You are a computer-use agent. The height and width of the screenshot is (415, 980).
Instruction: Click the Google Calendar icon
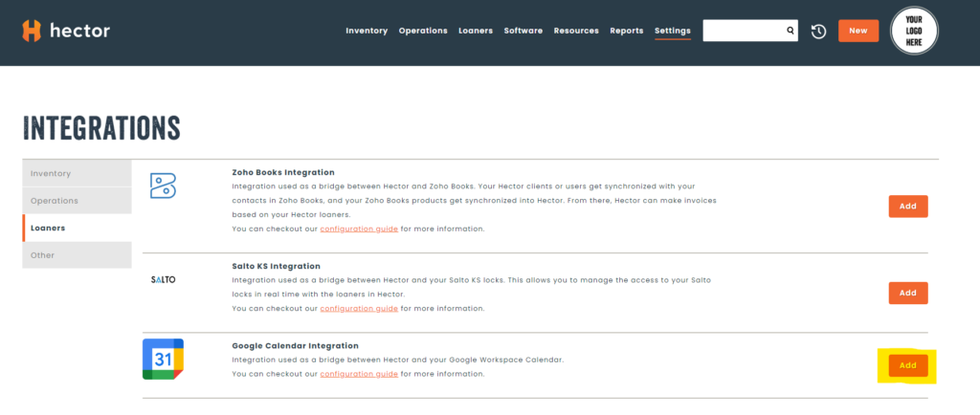[163, 360]
